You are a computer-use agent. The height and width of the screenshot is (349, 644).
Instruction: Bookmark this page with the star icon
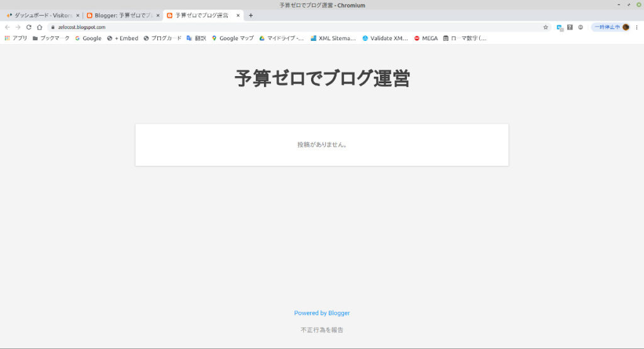(545, 27)
